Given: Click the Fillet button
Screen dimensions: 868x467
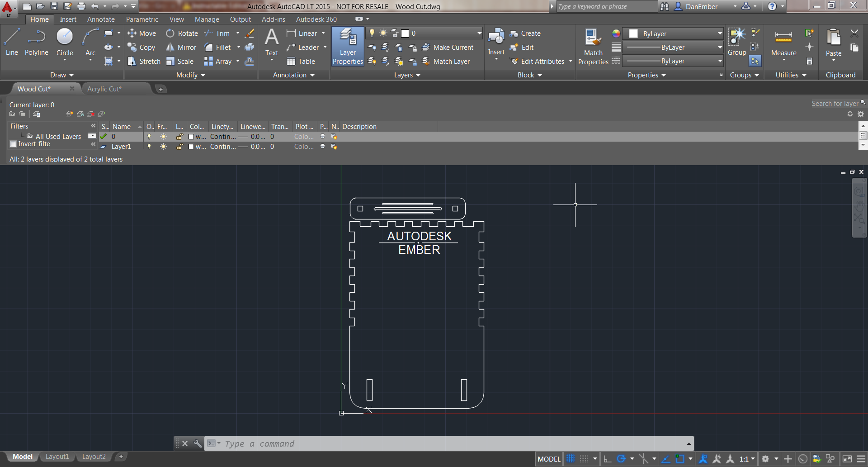Looking at the screenshot, I should [x=218, y=48].
